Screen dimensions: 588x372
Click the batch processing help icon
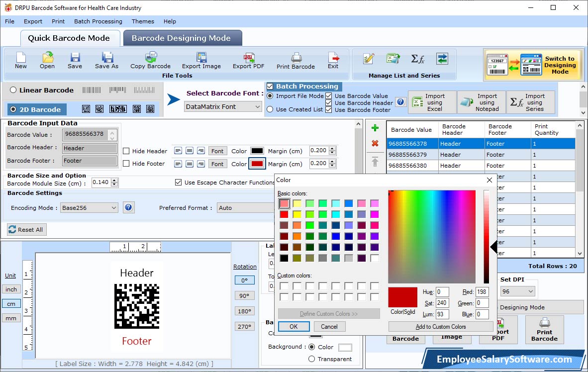pos(401,101)
